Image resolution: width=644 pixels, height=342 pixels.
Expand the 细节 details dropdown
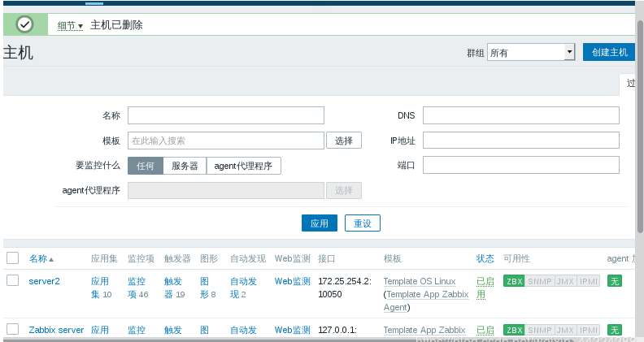[70, 26]
